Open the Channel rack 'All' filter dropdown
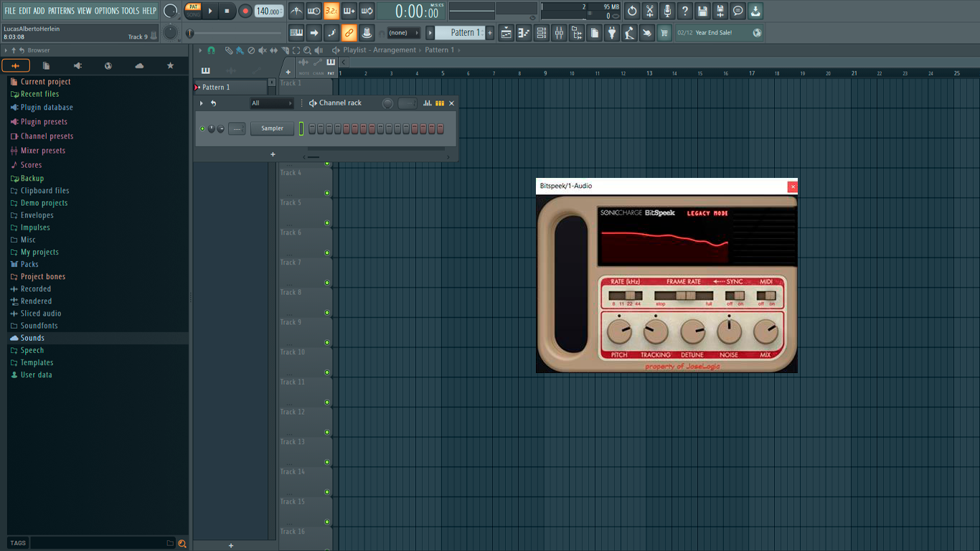This screenshot has width=980, height=551. pyautogui.click(x=272, y=103)
